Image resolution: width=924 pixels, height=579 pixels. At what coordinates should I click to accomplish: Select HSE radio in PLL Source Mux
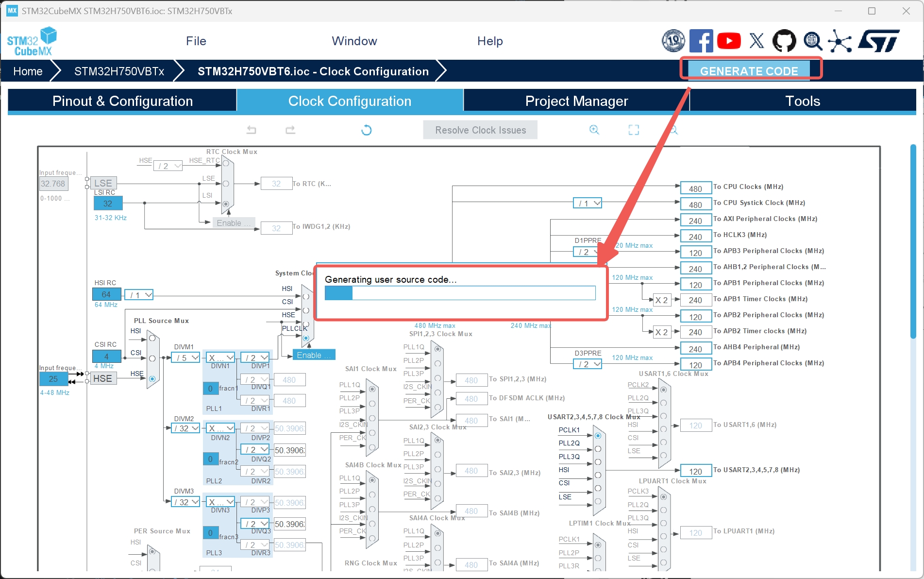[x=152, y=378]
